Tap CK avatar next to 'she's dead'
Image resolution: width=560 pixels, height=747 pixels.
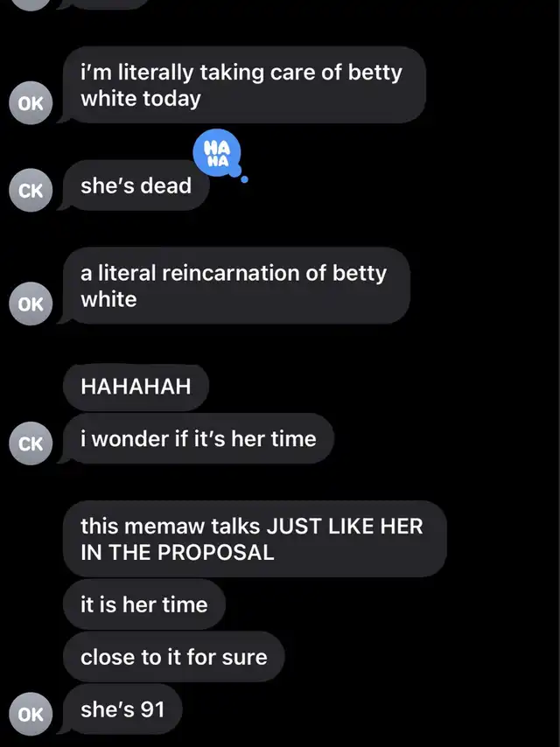pos(31,190)
